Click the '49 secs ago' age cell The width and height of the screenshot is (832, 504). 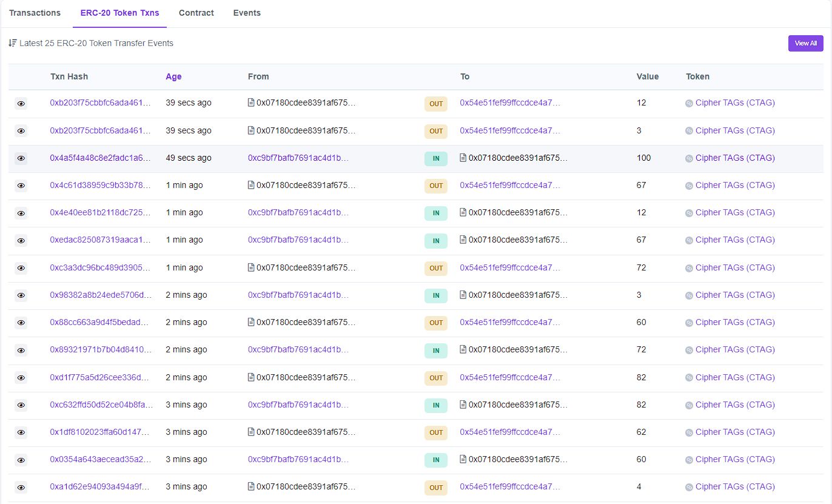[x=189, y=158]
